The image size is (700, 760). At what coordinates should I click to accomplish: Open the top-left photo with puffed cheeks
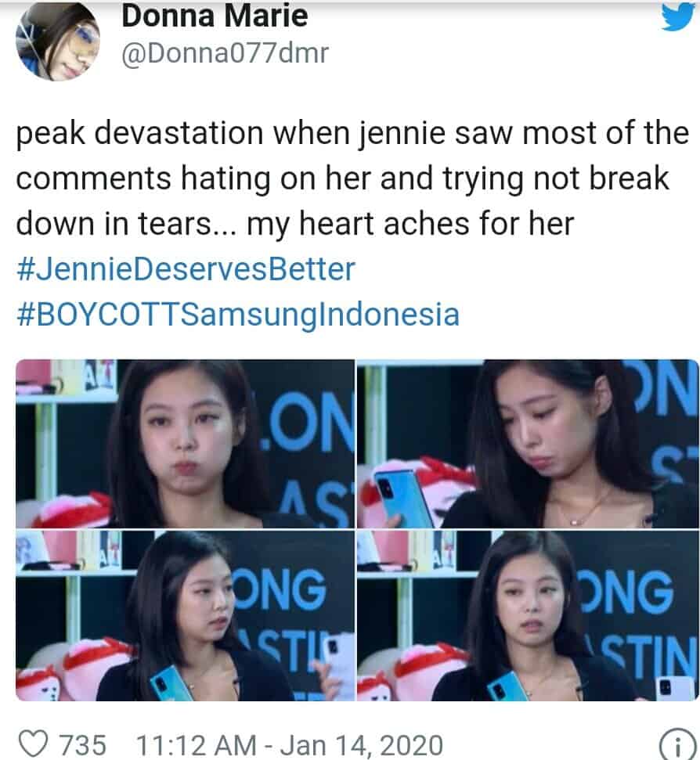(x=186, y=444)
